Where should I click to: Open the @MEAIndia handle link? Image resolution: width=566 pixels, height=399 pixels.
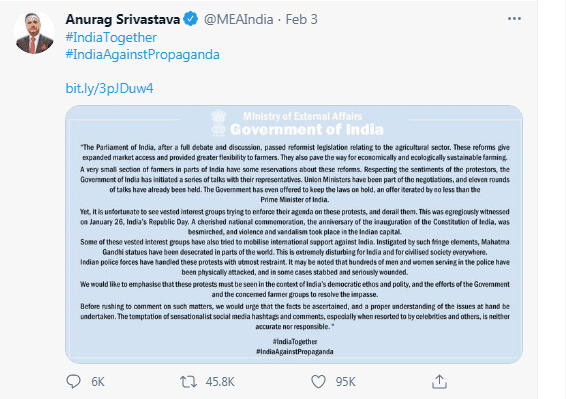click(238, 19)
